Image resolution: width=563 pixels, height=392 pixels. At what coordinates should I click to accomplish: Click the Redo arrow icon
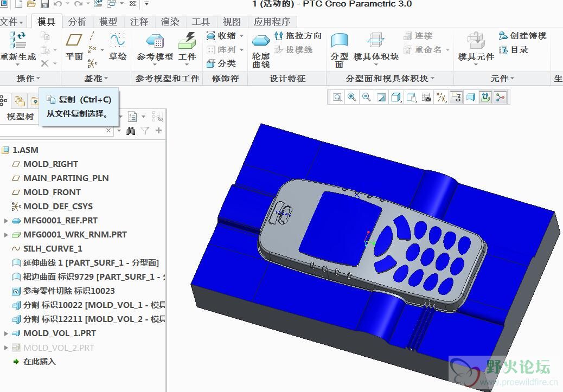(x=78, y=4)
